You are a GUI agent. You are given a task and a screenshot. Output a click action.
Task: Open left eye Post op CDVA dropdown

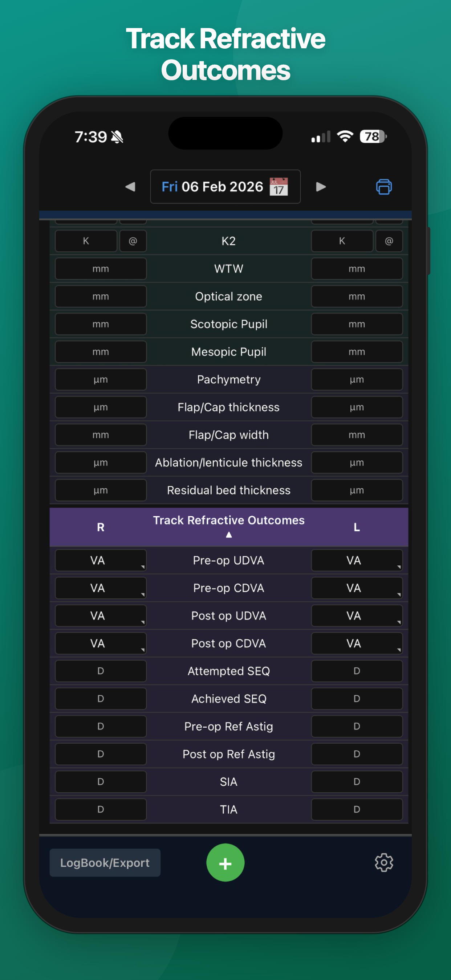[357, 644]
